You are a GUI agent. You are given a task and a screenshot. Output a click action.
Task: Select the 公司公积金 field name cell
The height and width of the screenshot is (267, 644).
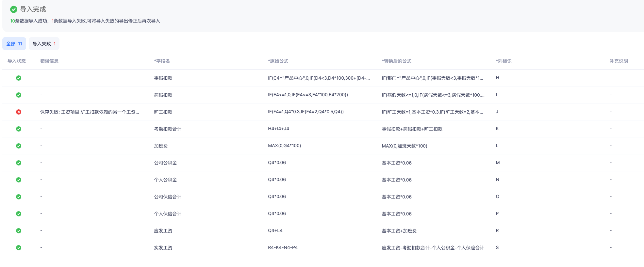(165, 163)
